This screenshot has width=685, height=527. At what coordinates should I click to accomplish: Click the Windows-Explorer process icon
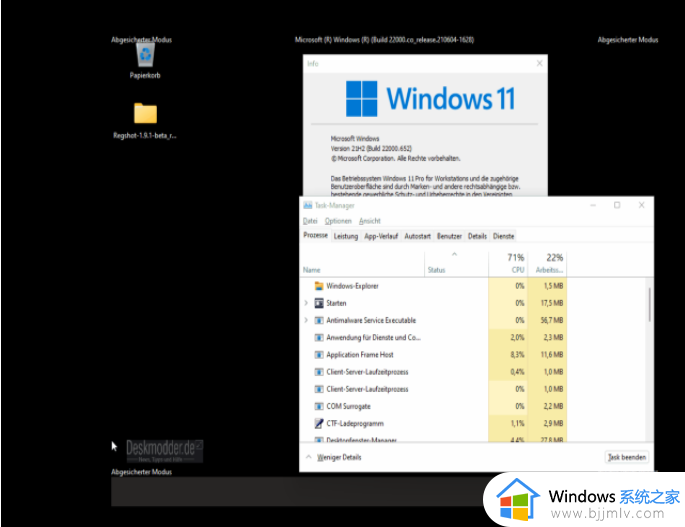(319, 286)
